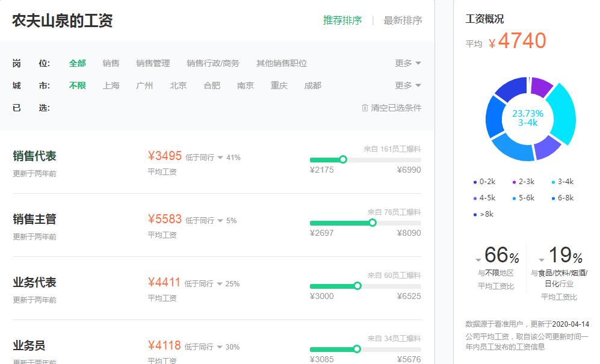
Task: Click the 业务员 salary range slider handle
Action: pyautogui.click(x=357, y=349)
